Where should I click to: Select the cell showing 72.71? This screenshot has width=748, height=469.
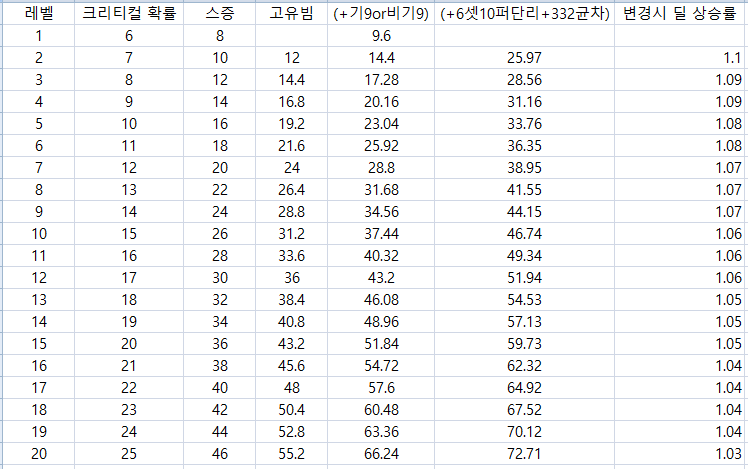(x=525, y=453)
